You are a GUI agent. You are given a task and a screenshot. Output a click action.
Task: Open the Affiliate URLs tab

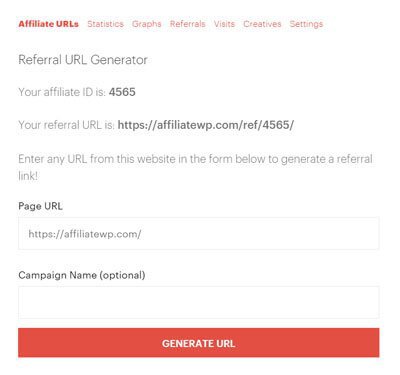point(49,24)
